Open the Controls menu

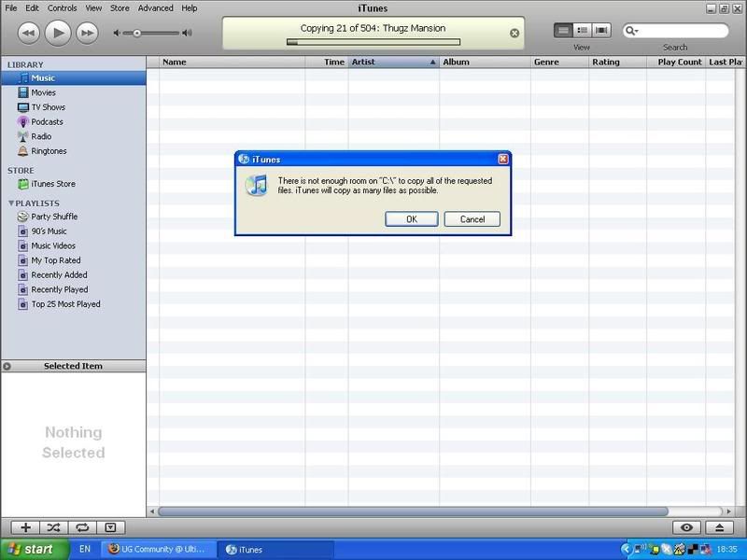(x=62, y=8)
